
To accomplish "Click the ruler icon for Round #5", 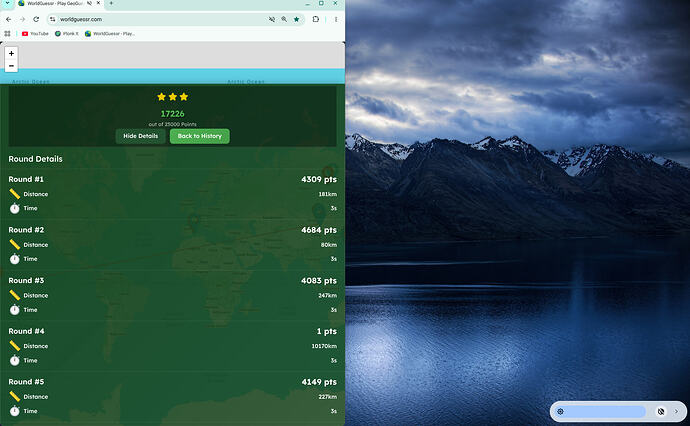I will coord(15,396).
